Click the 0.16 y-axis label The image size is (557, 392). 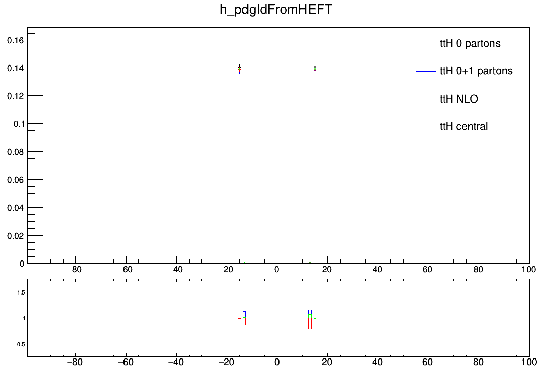tap(16, 40)
